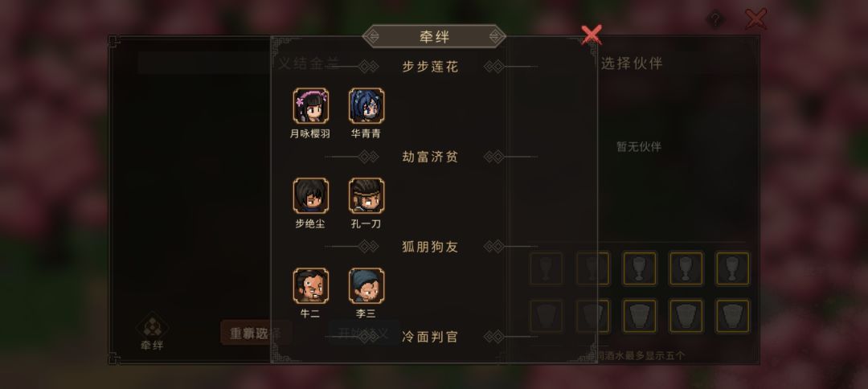Image resolution: width=868 pixels, height=389 pixels.
Task: Pick the 李三 character portrait
Action: (x=366, y=285)
